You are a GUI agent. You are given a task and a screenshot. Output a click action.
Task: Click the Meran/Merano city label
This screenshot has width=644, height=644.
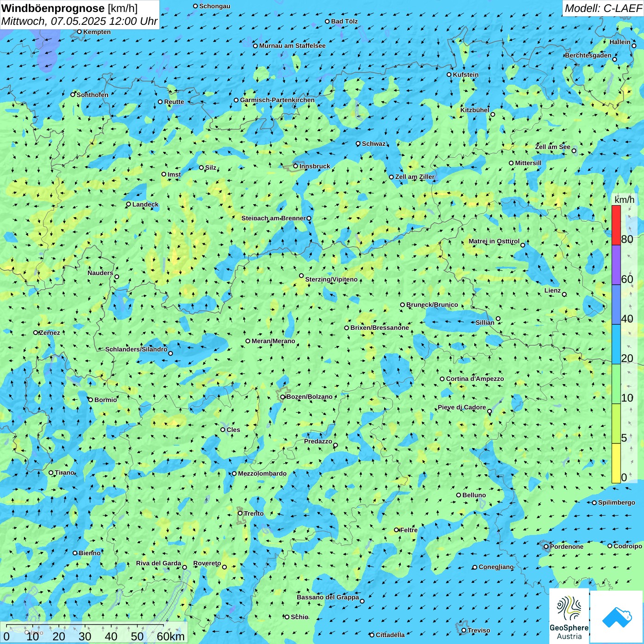273,341
